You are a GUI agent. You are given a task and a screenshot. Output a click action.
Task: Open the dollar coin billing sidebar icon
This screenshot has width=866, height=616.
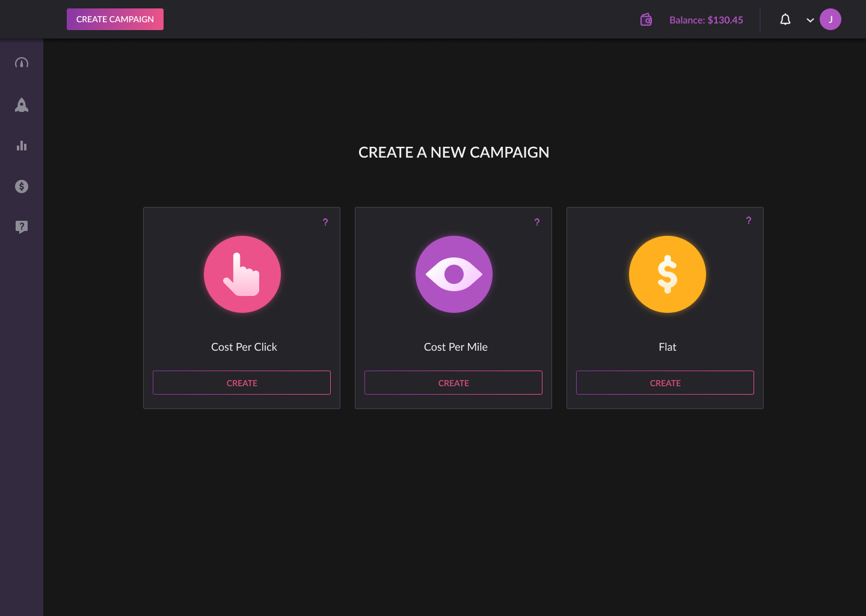tap(22, 186)
